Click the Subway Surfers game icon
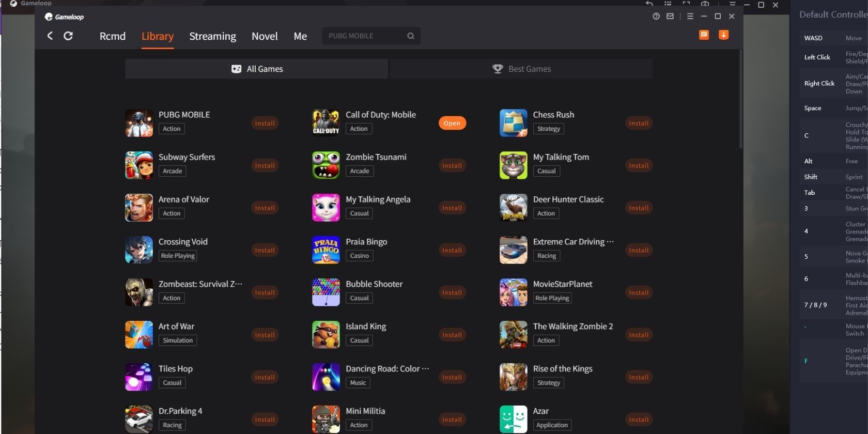This screenshot has width=868, height=434. pos(139,165)
